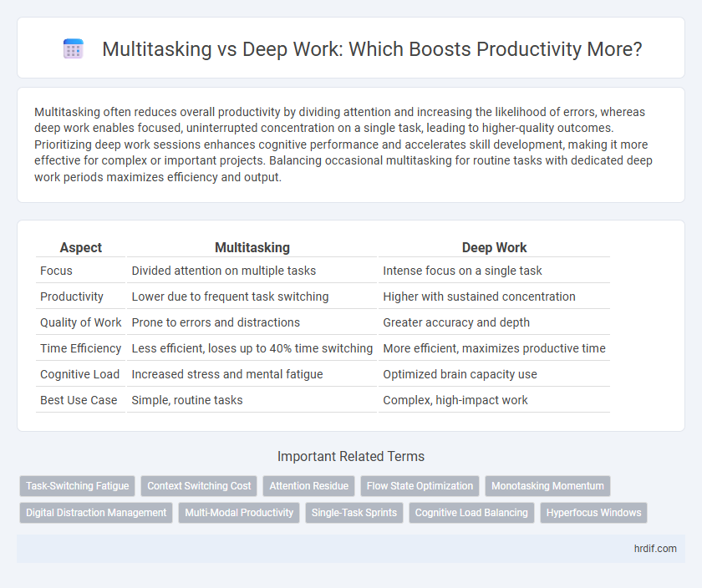Viewport: 702px width, 588px height.
Task: Click 'Prone to errors and distractions' cell
Action: pos(252,322)
